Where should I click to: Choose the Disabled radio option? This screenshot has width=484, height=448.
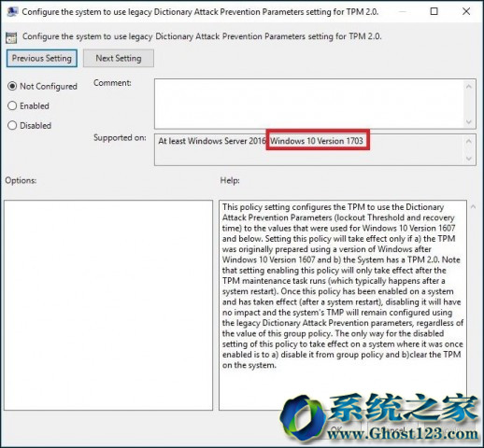tap(12, 125)
